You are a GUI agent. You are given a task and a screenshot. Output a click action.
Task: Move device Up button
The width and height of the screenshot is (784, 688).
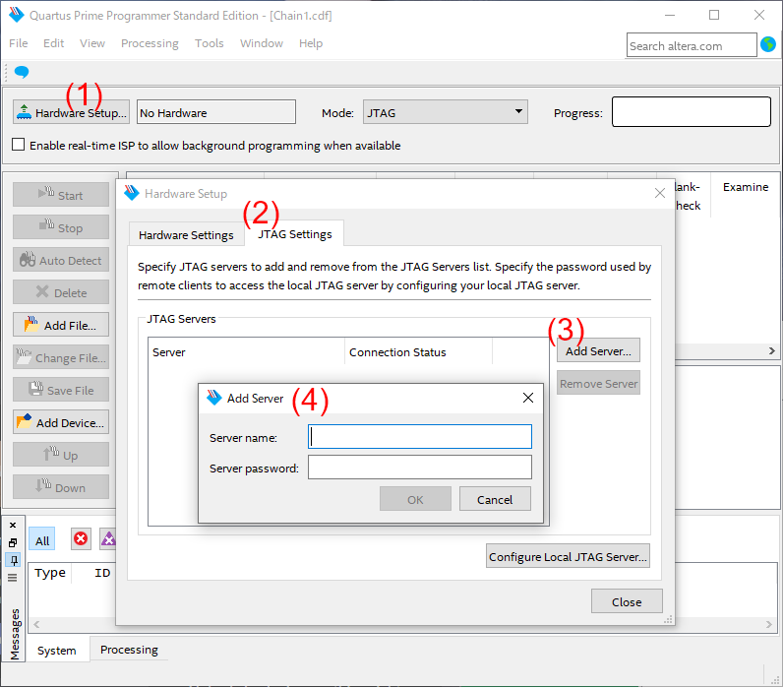coord(61,455)
